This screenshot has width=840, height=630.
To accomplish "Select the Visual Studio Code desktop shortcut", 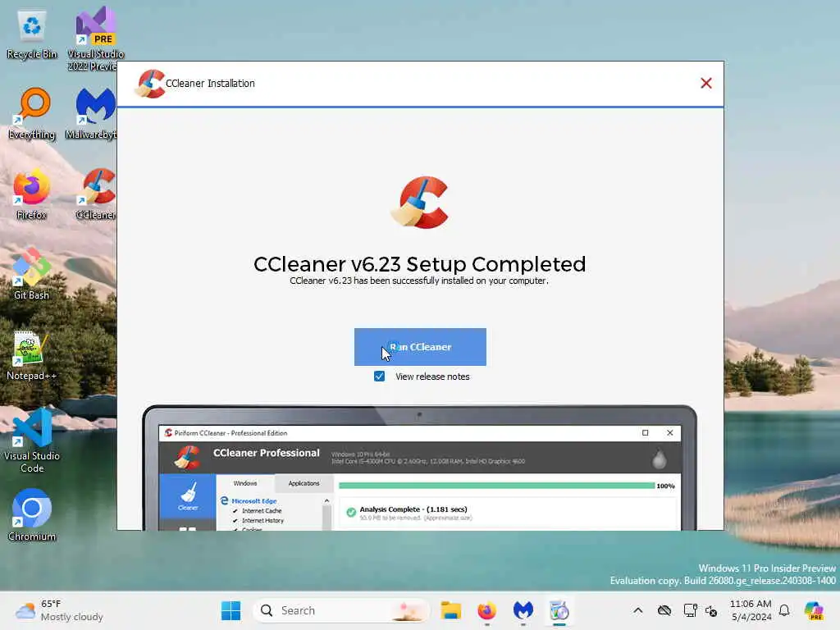I will pos(32,441).
